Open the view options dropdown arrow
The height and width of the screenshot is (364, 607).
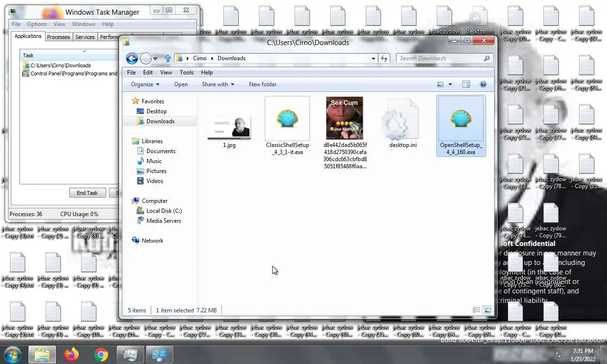(x=450, y=84)
